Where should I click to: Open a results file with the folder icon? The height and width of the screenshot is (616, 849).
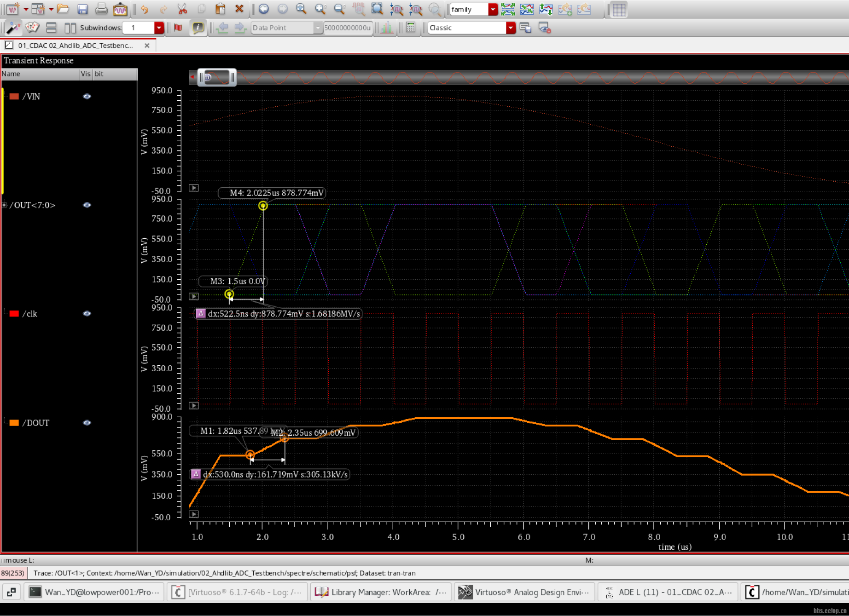click(x=63, y=9)
